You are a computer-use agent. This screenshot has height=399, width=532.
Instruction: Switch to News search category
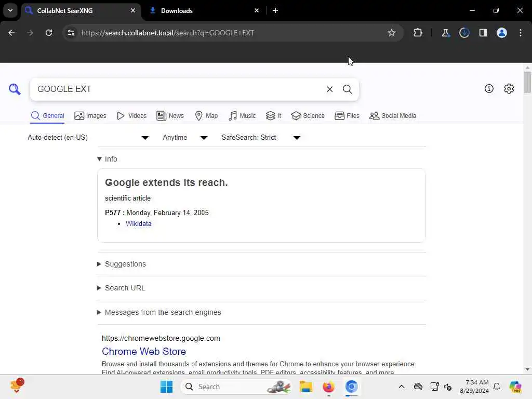[170, 116]
